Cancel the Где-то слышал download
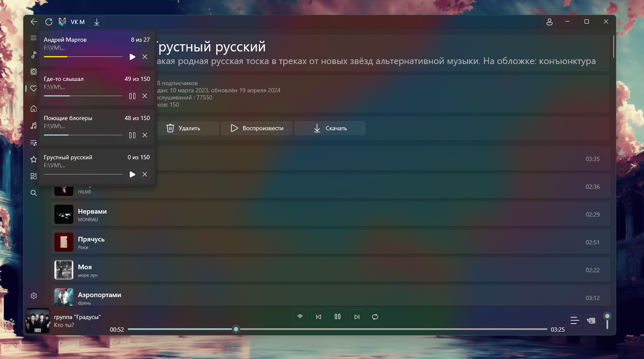The height and width of the screenshot is (359, 644). (x=145, y=96)
